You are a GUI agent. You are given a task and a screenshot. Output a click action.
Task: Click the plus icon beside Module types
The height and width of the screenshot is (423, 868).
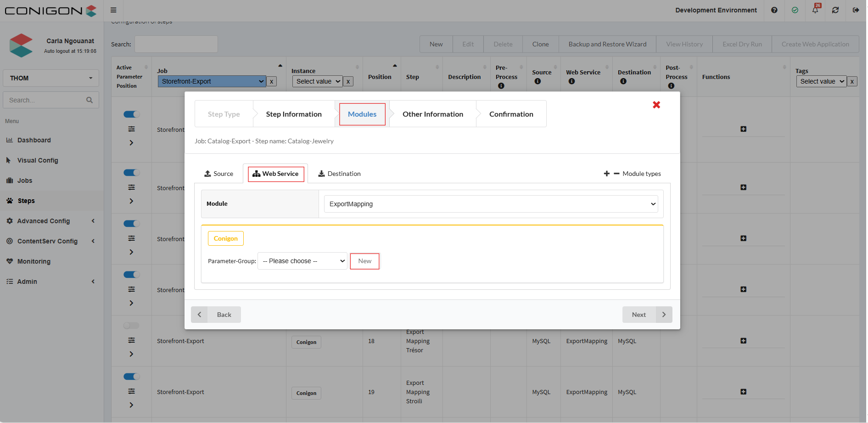point(607,174)
